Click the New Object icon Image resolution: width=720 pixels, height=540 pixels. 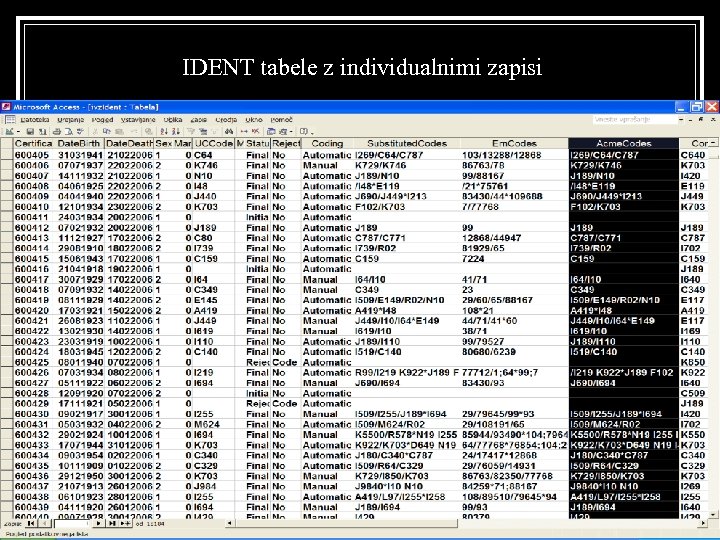coord(283,131)
